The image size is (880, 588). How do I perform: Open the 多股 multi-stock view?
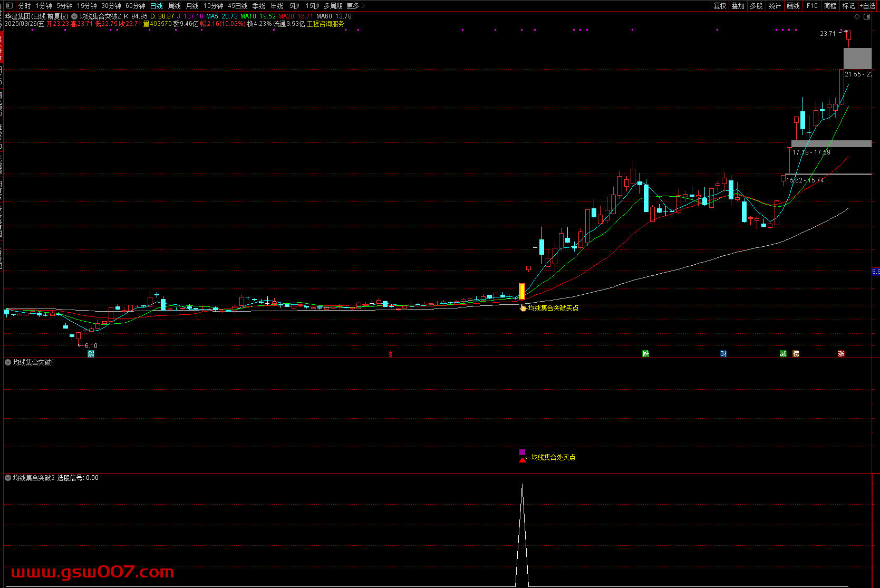click(757, 6)
